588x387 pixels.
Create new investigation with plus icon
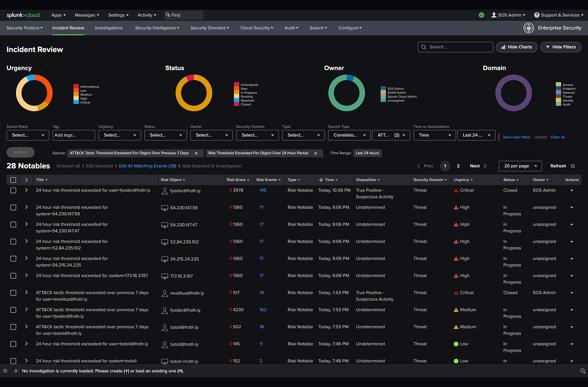(16, 371)
